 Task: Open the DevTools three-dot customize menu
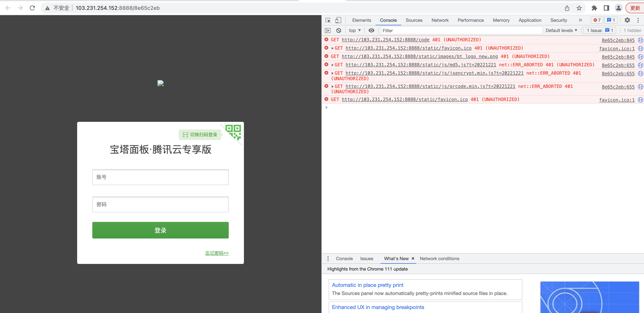point(638,20)
